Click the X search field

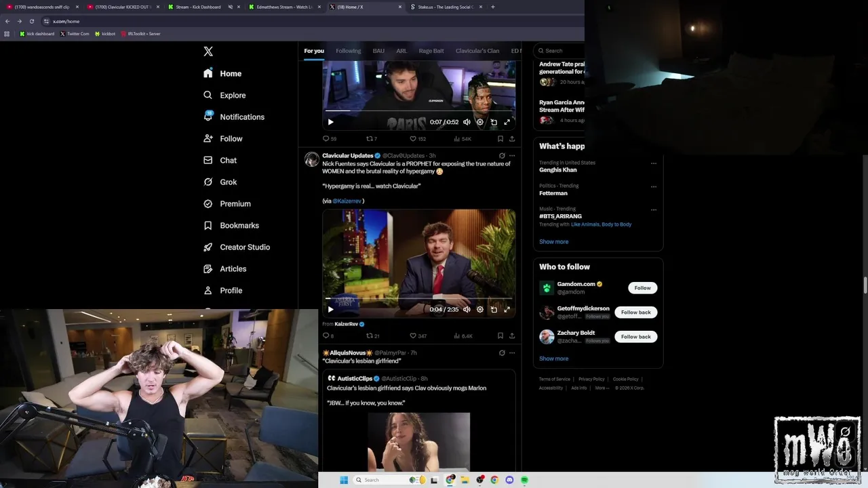560,51
